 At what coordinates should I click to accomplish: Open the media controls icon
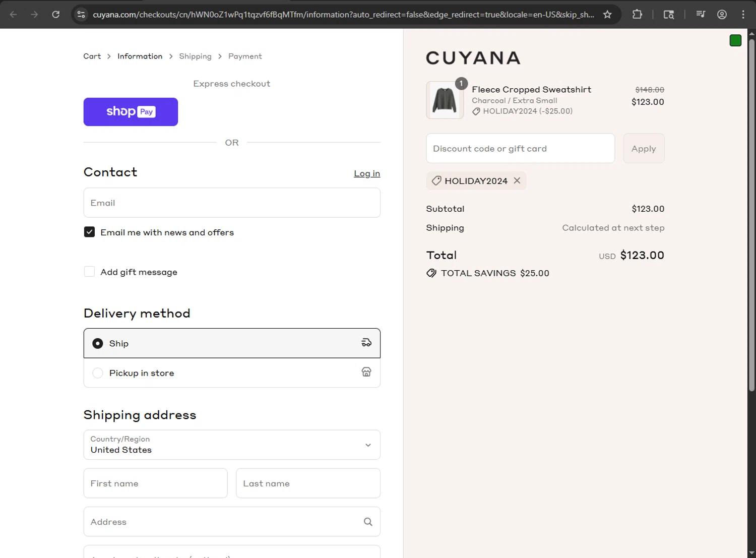(701, 14)
